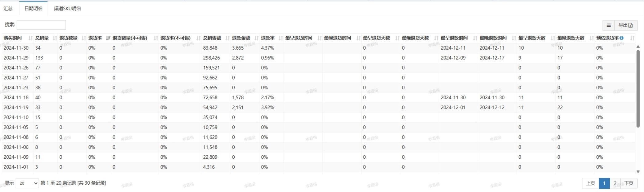Click sort icon for 总销量 column
The width and height of the screenshot is (644, 192).
pyautogui.click(x=55, y=38)
